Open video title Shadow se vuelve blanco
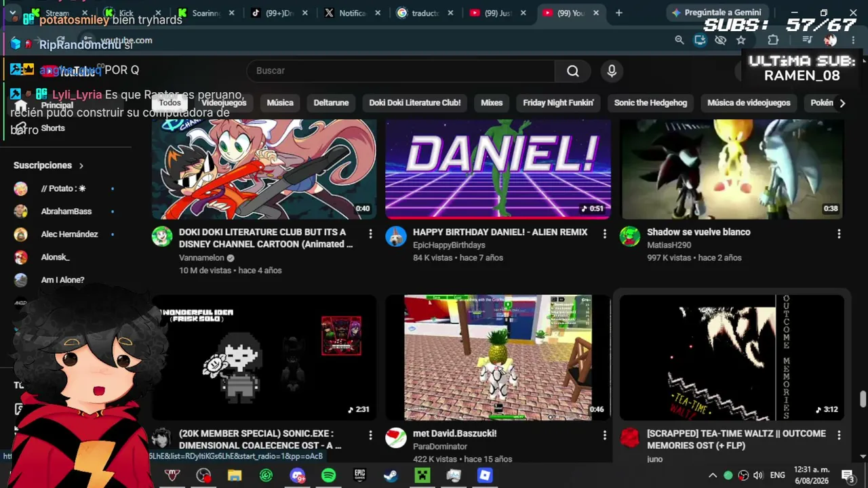The width and height of the screenshot is (868, 488). coord(698,232)
